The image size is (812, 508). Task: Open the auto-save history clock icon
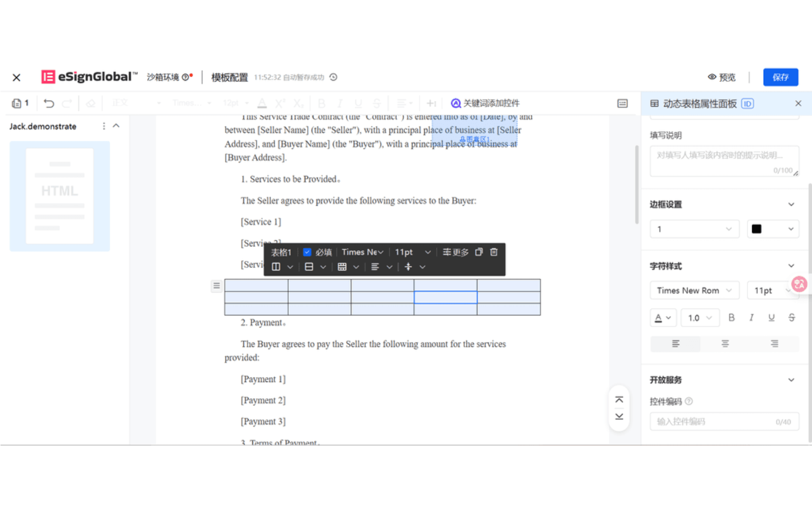pyautogui.click(x=333, y=77)
